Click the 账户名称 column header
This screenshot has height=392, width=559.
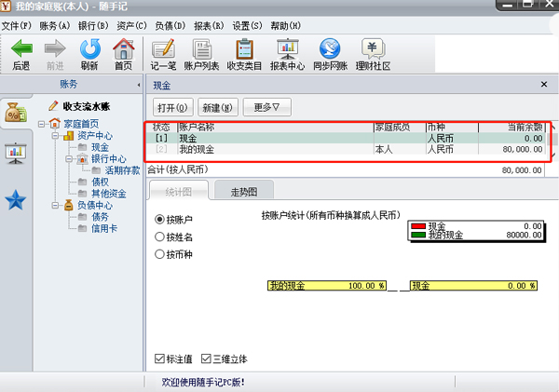coord(276,127)
